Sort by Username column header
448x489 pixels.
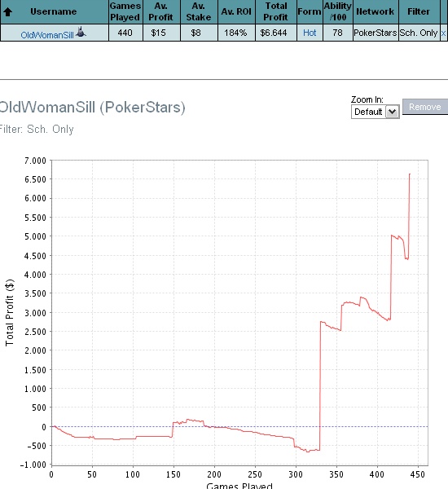click(53, 11)
